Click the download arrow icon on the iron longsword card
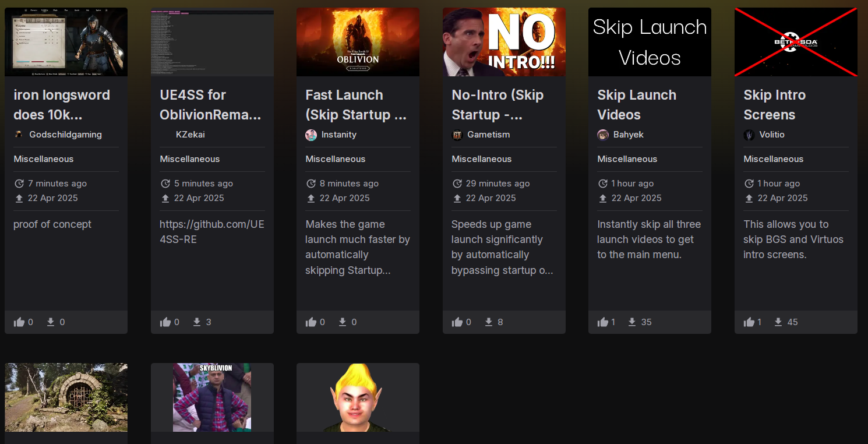 point(51,322)
